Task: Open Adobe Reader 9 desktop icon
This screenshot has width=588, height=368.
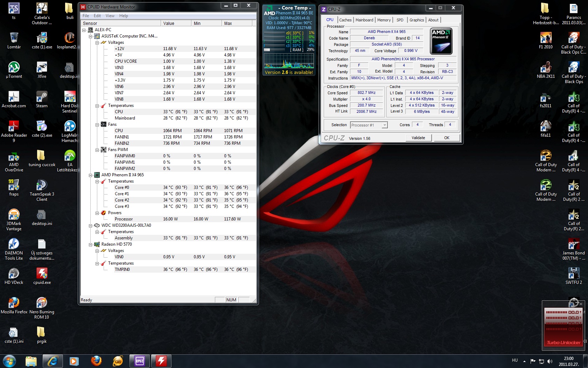Action: coord(14,131)
